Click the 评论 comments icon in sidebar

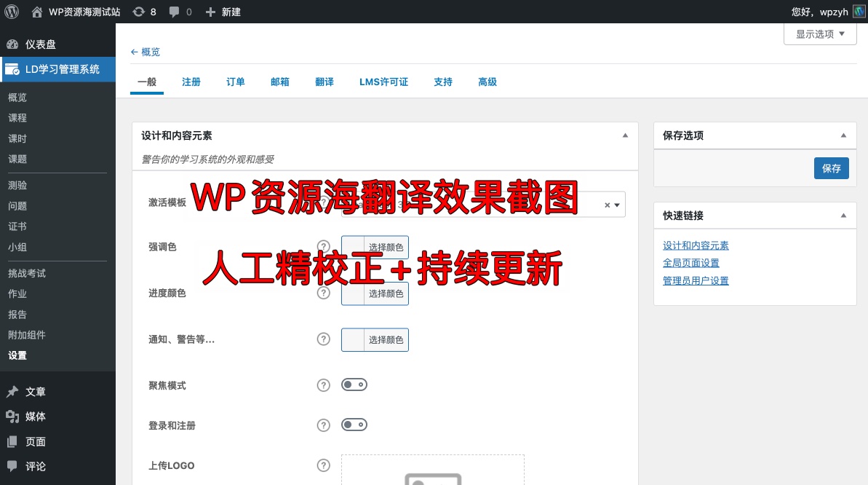click(12, 466)
